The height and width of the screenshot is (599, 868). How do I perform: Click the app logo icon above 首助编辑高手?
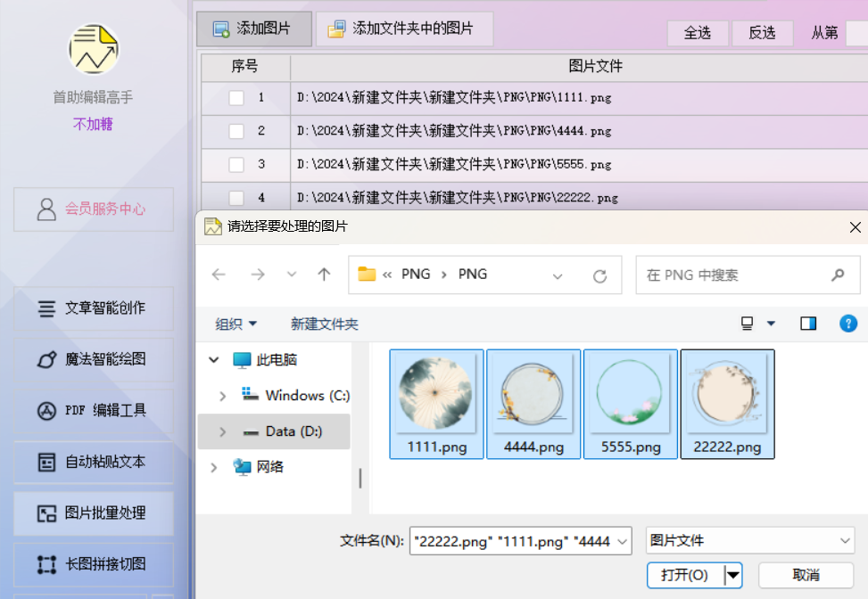point(94,49)
